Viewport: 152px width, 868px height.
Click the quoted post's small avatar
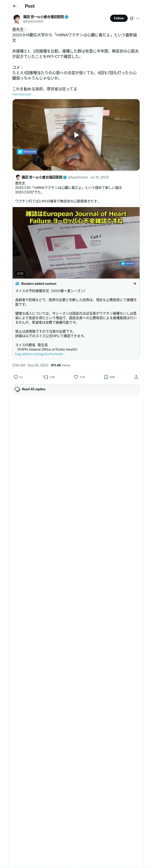click(18, 177)
